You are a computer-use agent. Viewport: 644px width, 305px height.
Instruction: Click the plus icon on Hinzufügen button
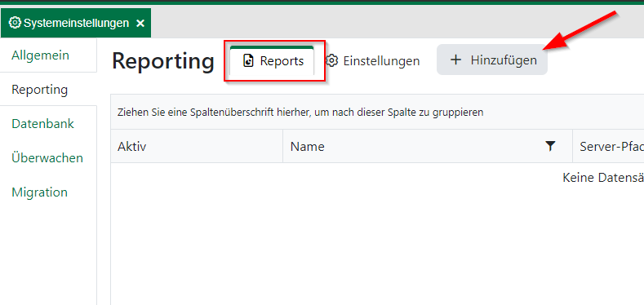(x=455, y=60)
